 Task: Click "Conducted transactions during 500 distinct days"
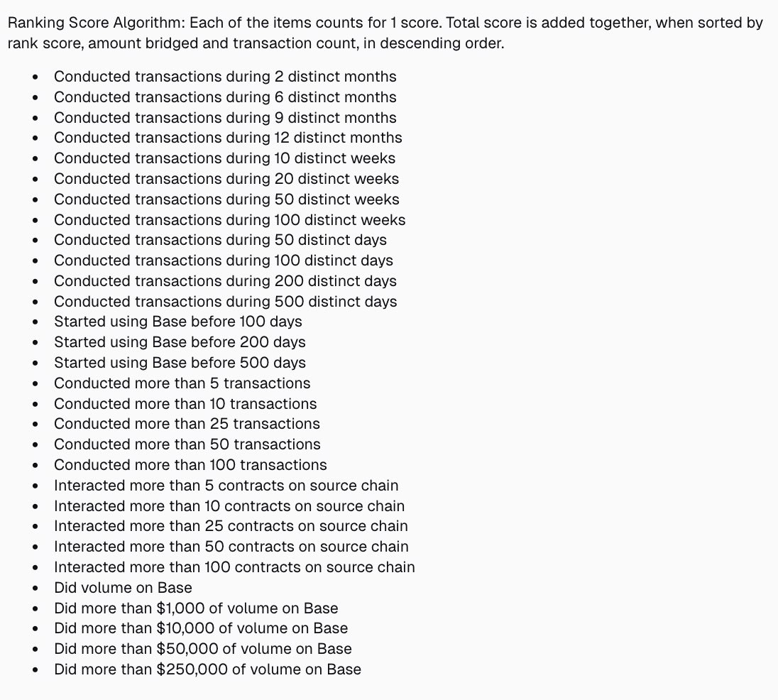pyautogui.click(x=225, y=302)
